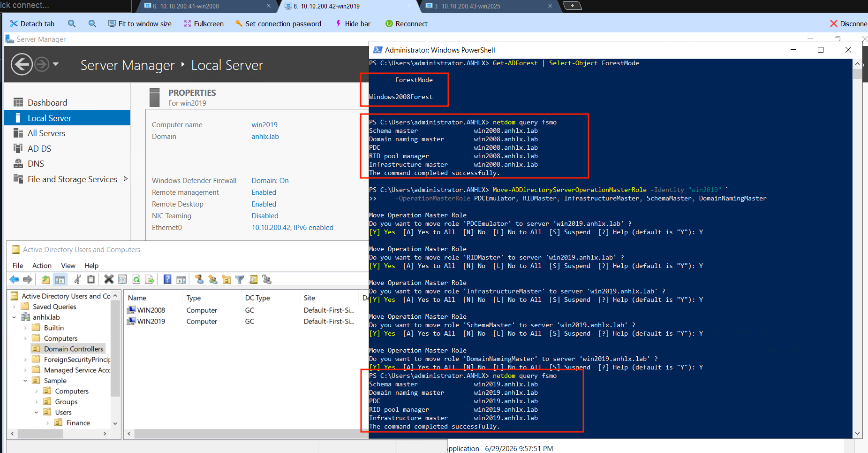Click anhlx.lab domain link
The height and width of the screenshot is (453, 868).
coord(265,137)
